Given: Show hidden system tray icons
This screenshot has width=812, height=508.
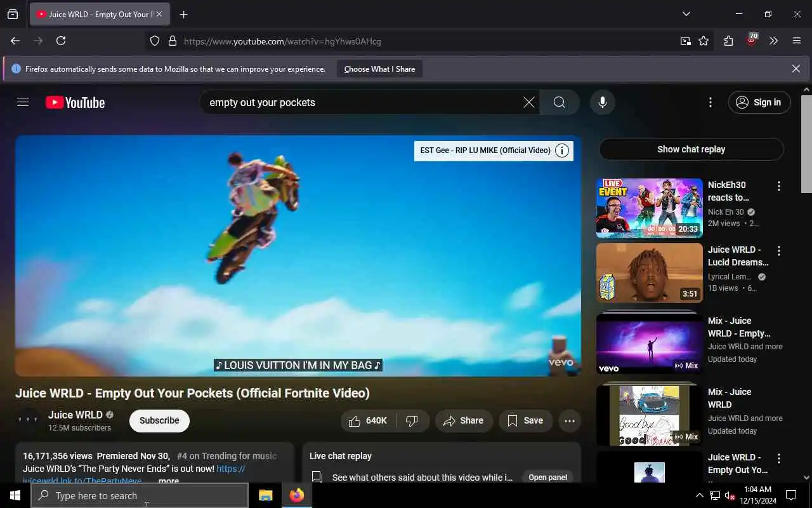Looking at the screenshot, I should pos(700,495).
